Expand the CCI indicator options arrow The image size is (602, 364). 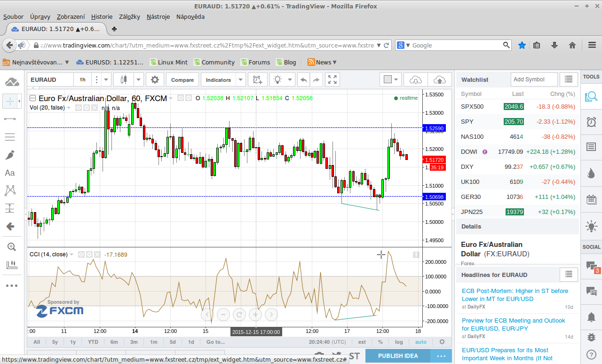(71, 254)
